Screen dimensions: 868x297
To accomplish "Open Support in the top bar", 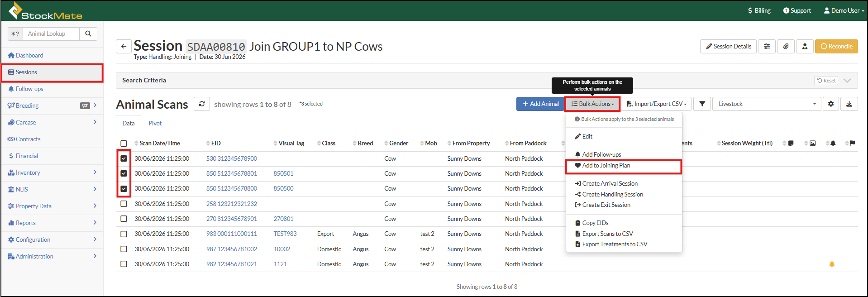I will [797, 10].
